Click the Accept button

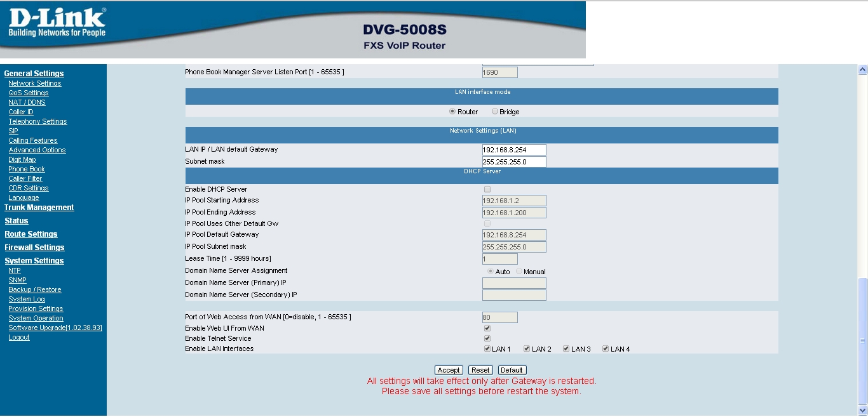449,370
